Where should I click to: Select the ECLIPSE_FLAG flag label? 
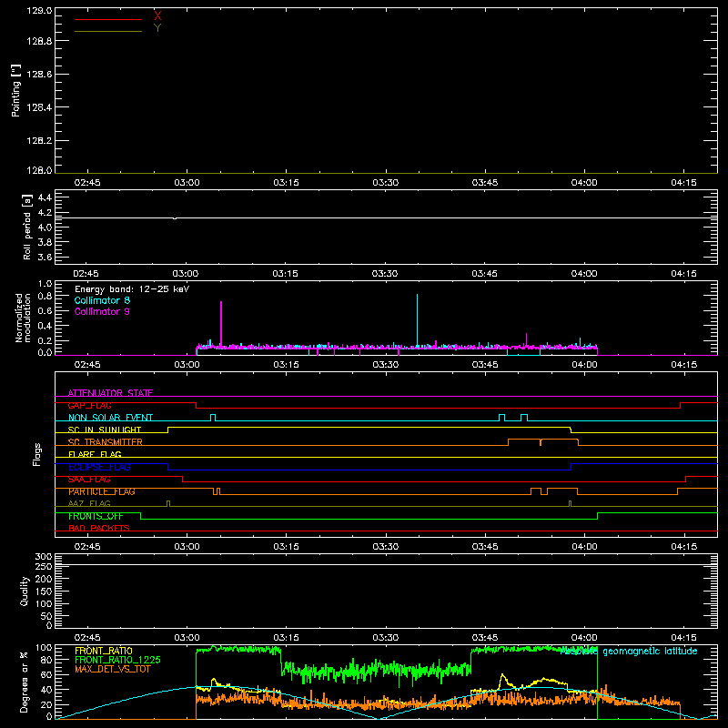tap(99, 467)
